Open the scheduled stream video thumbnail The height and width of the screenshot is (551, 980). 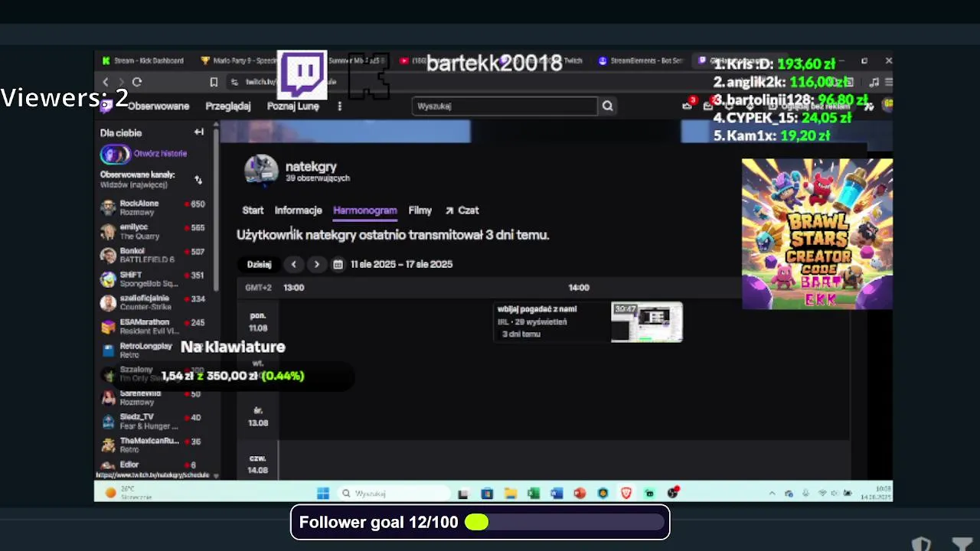(x=647, y=322)
